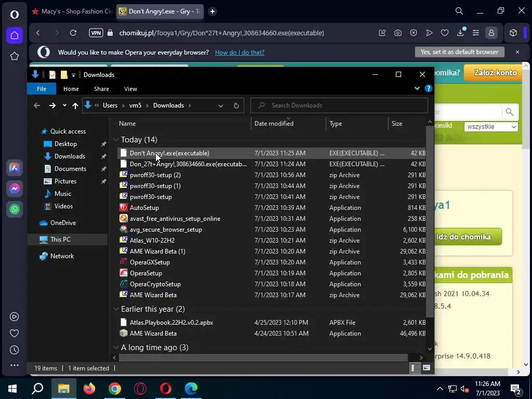Open Opera downloads toolbar icon
The image size is (532, 399).
(460, 33)
